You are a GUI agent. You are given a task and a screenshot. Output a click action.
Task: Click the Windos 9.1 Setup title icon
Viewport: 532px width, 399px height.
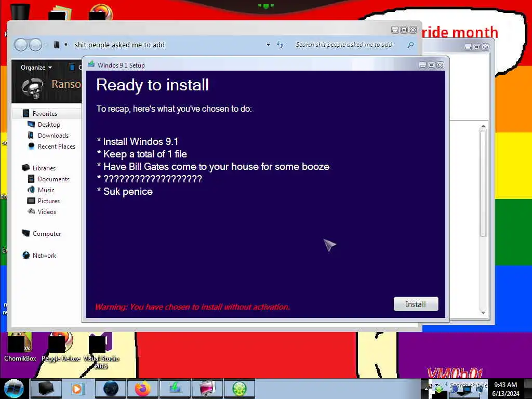91,64
